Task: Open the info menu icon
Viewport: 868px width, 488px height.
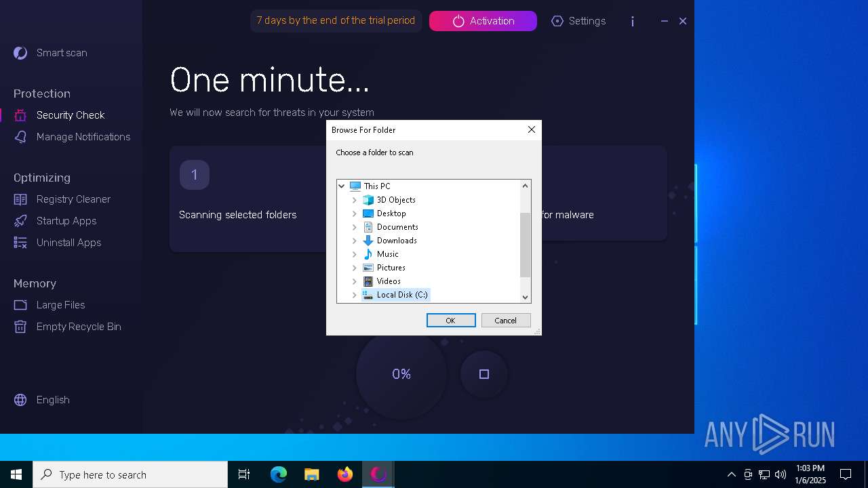Action: tap(633, 21)
